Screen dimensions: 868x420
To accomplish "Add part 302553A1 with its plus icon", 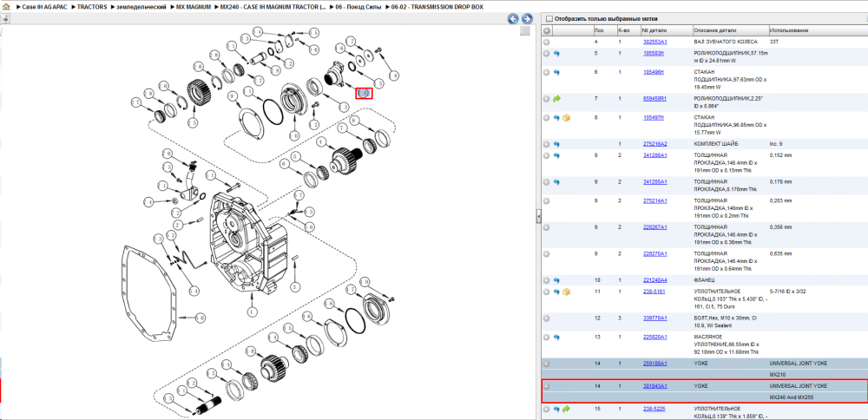I will pyautogui.click(x=546, y=42).
